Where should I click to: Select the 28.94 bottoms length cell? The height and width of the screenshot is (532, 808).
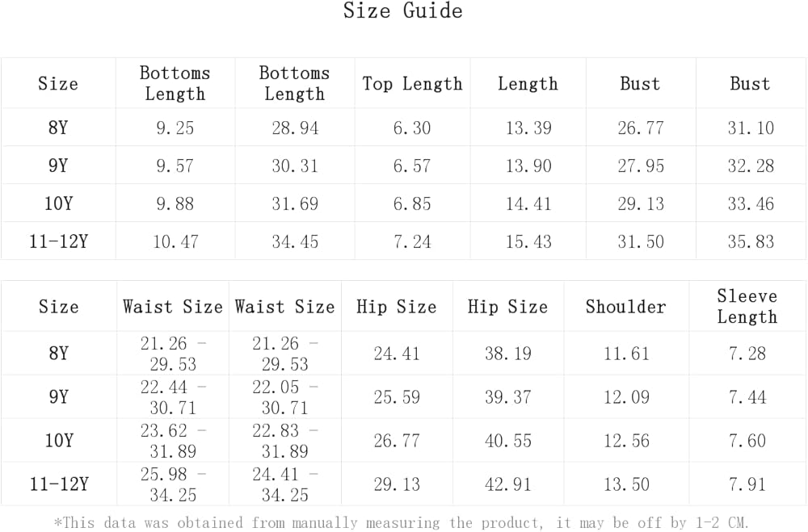click(x=295, y=128)
